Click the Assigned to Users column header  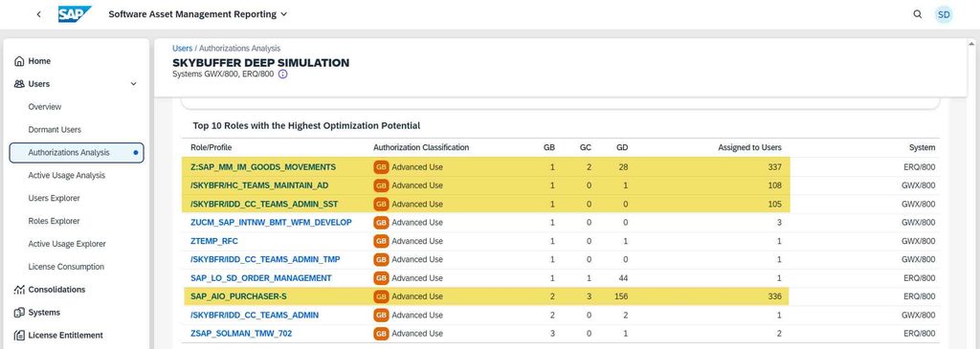(749, 148)
